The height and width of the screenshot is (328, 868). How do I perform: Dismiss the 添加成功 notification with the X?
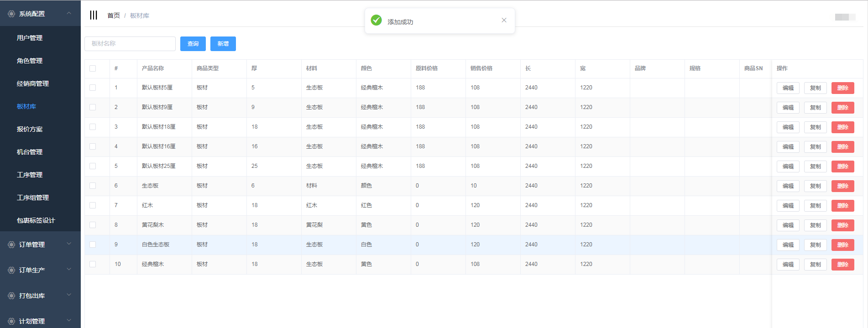pyautogui.click(x=504, y=20)
